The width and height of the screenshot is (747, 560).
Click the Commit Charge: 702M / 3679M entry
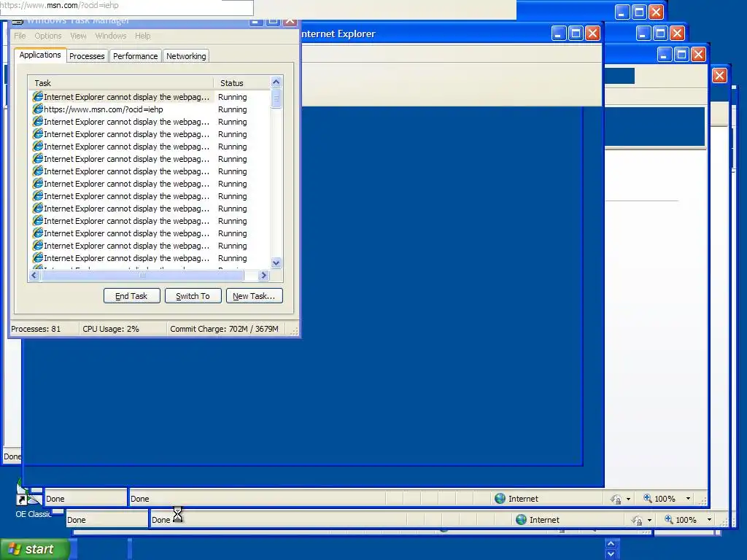click(x=224, y=329)
